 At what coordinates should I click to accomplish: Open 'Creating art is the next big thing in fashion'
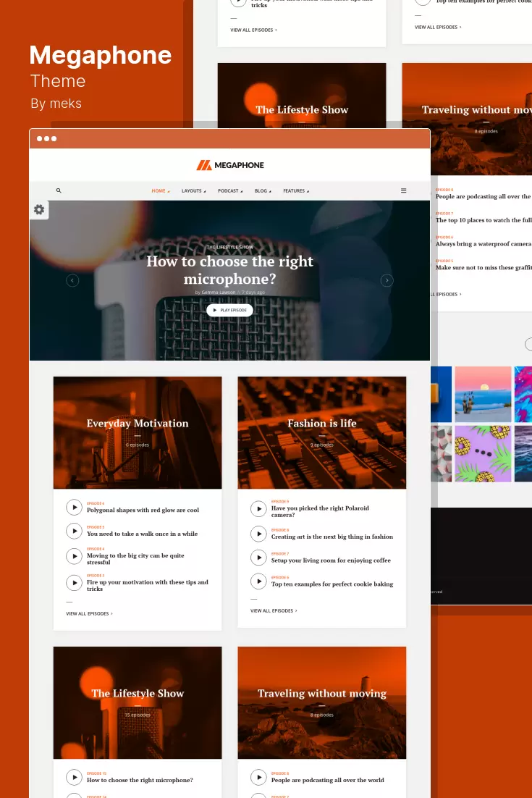(332, 537)
